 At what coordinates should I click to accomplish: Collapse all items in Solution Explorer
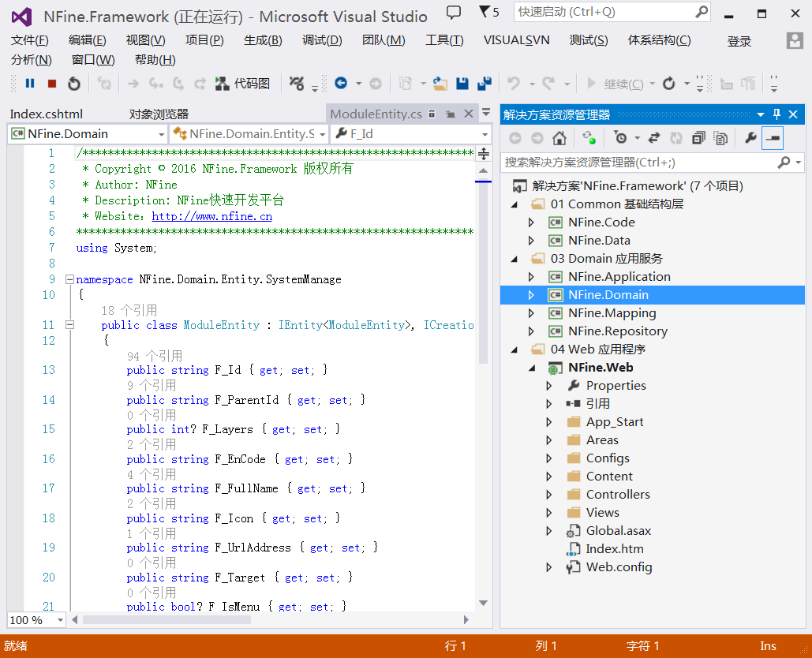[698, 138]
